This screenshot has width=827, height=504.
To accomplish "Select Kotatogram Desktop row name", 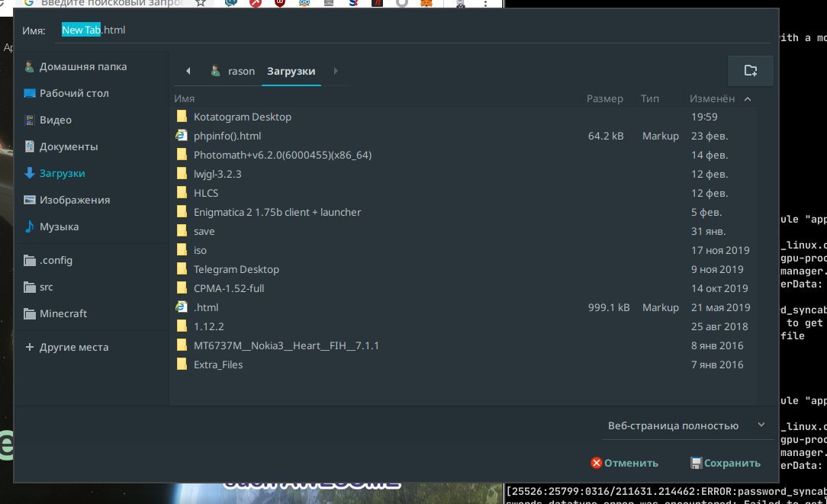I will coord(242,117).
